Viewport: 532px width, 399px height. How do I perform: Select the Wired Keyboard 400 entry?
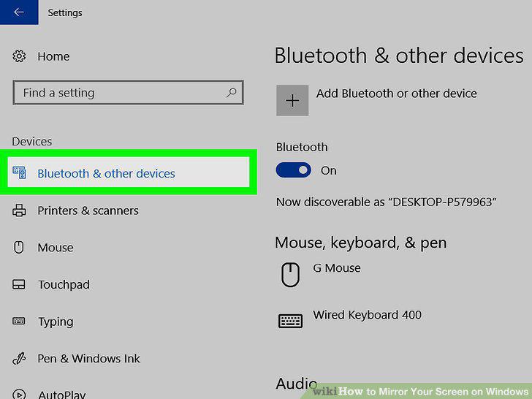[x=367, y=315]
